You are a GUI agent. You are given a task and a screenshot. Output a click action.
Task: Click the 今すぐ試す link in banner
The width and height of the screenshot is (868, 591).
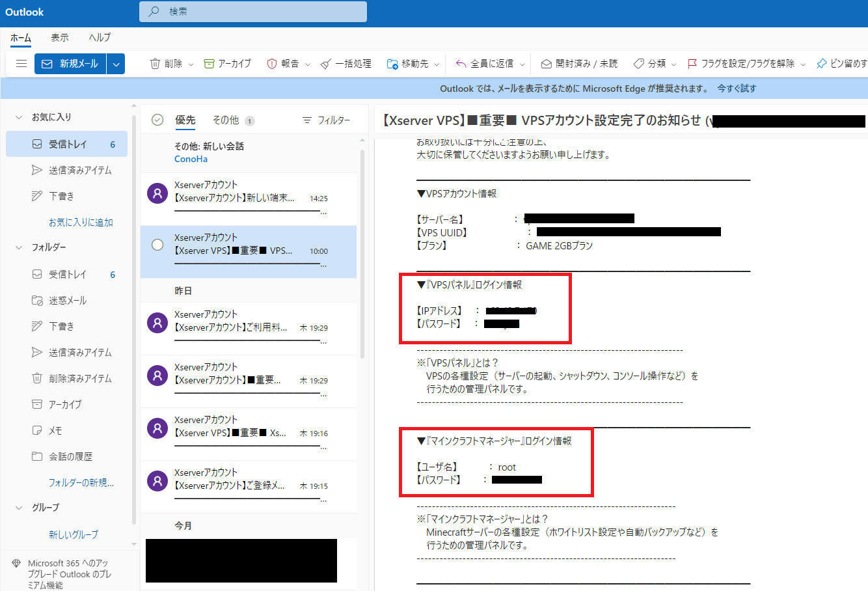point(737,89)
